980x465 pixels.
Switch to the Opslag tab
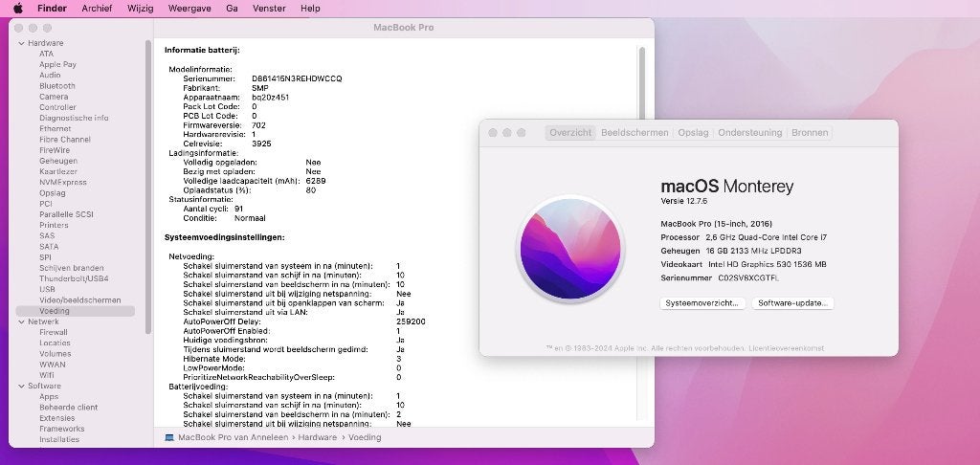tap(693, 132)
